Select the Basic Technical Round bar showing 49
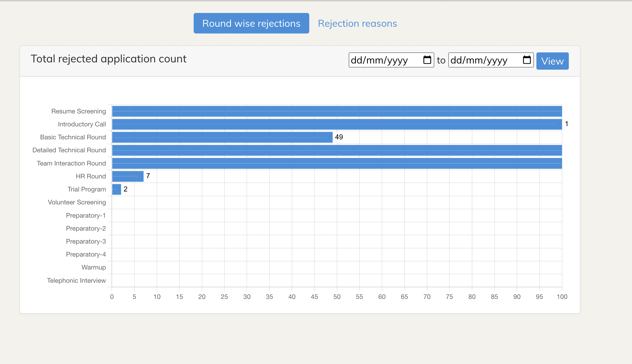 tap(221, 137)
